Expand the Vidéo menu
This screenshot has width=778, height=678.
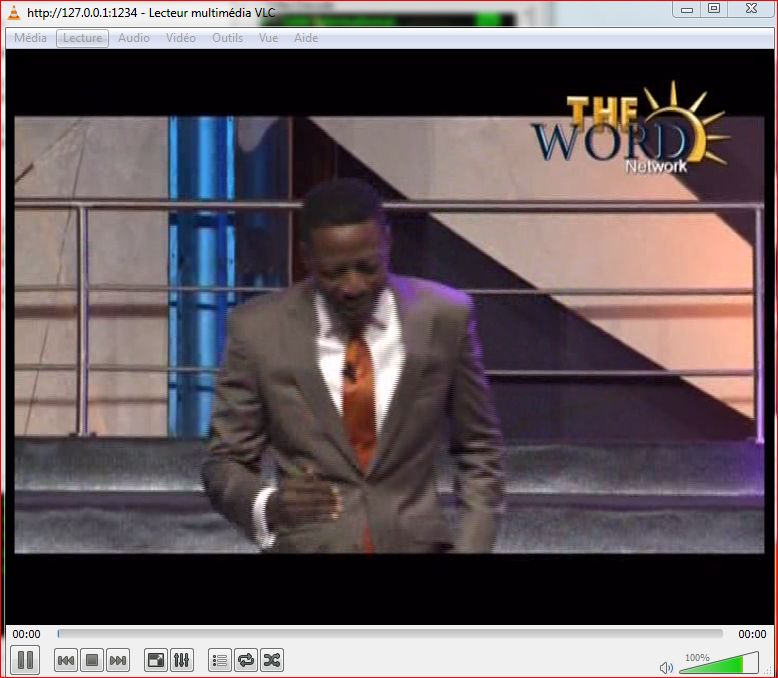click(181, 38)
